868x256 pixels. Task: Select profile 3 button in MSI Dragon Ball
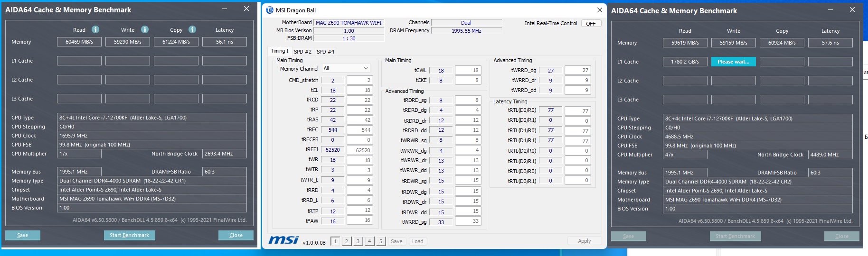coord(358,241)
